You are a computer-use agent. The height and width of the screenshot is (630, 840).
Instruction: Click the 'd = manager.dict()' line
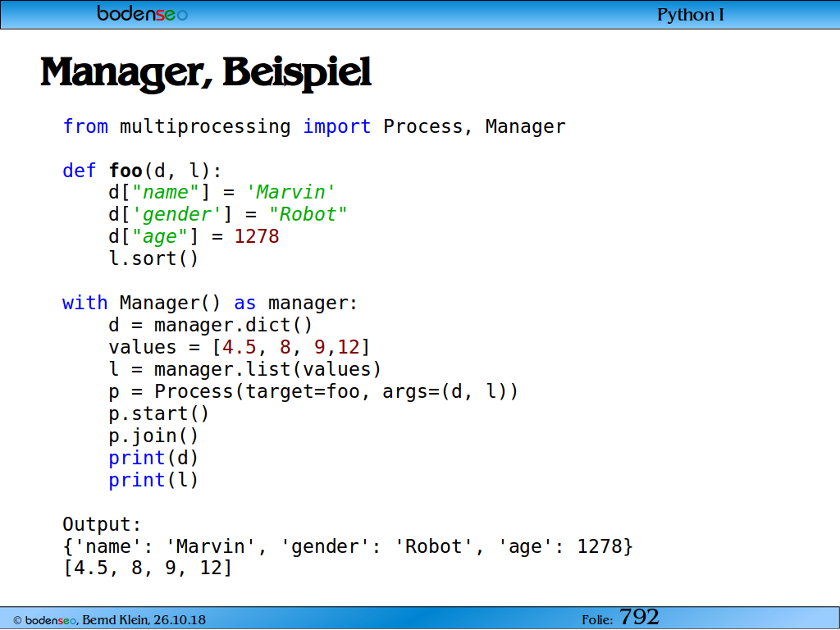click(211, 325)
